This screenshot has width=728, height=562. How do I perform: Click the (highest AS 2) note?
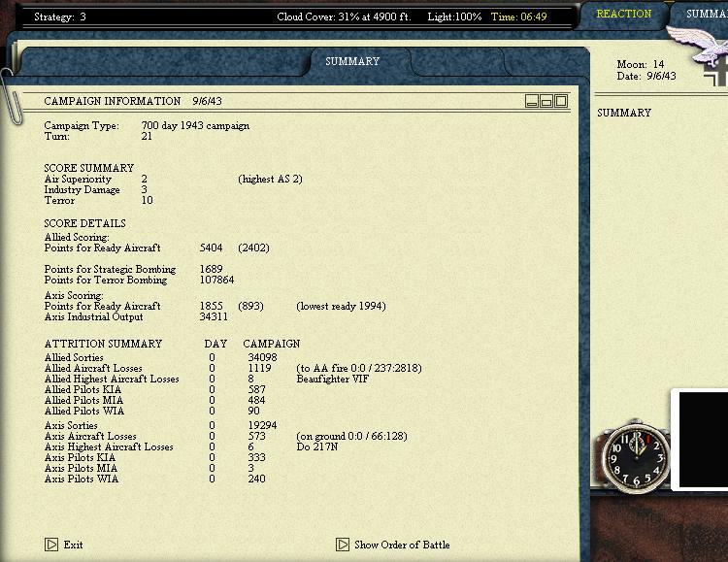[270, 180]
